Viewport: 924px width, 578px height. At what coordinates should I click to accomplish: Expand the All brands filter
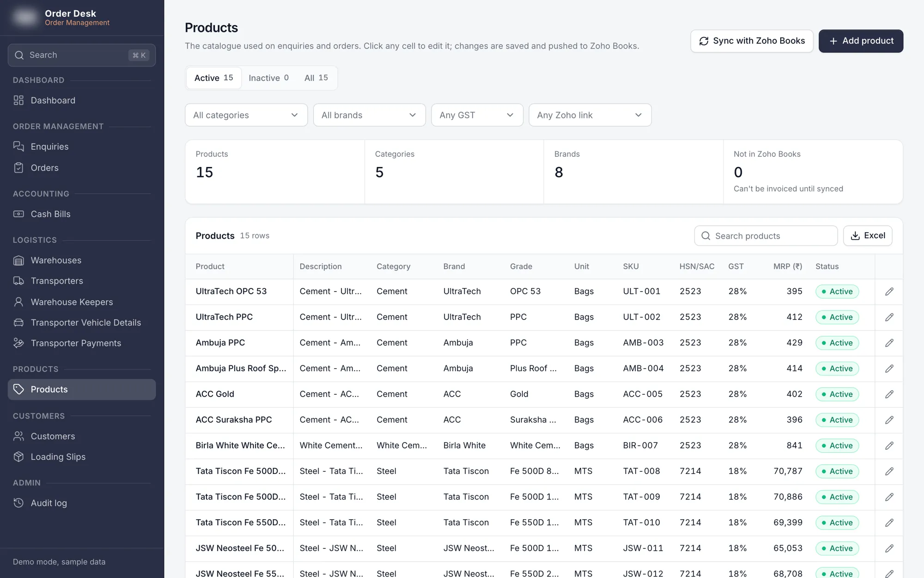369,115
